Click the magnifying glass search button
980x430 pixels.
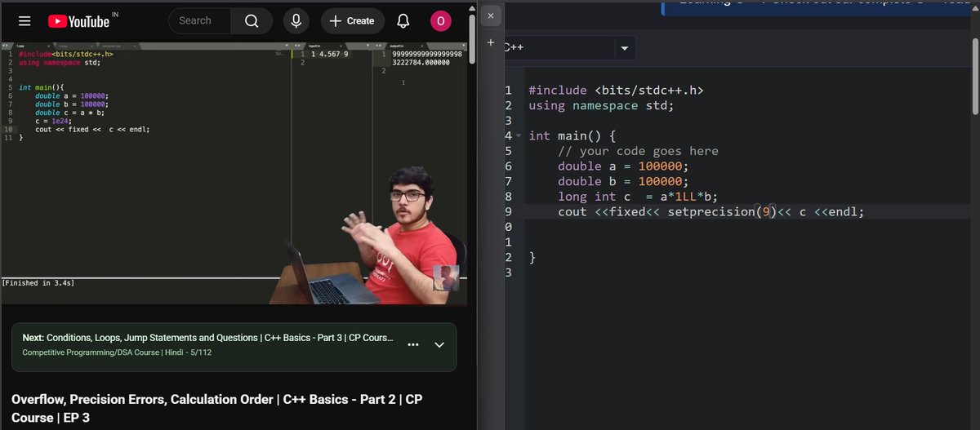coord(252,21)
